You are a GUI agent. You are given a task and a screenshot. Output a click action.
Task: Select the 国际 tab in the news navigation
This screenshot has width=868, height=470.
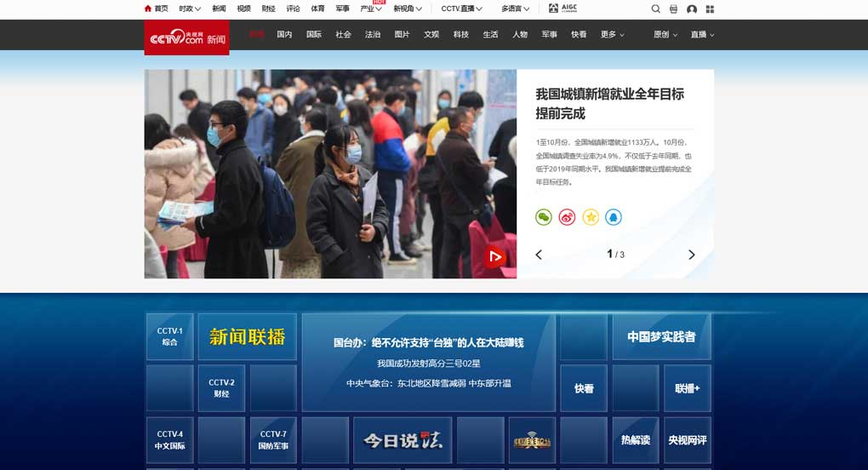point(314,35)
